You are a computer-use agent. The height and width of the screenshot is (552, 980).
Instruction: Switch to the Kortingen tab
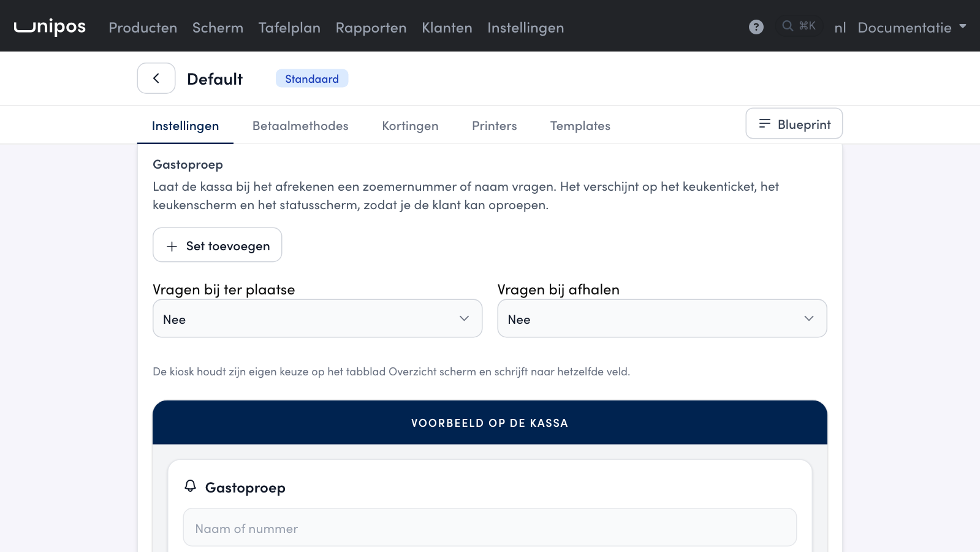click(410, 126)
